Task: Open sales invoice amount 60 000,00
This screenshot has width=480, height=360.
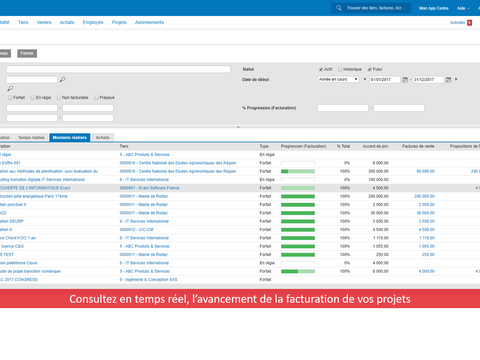Action: click(425, 171)
